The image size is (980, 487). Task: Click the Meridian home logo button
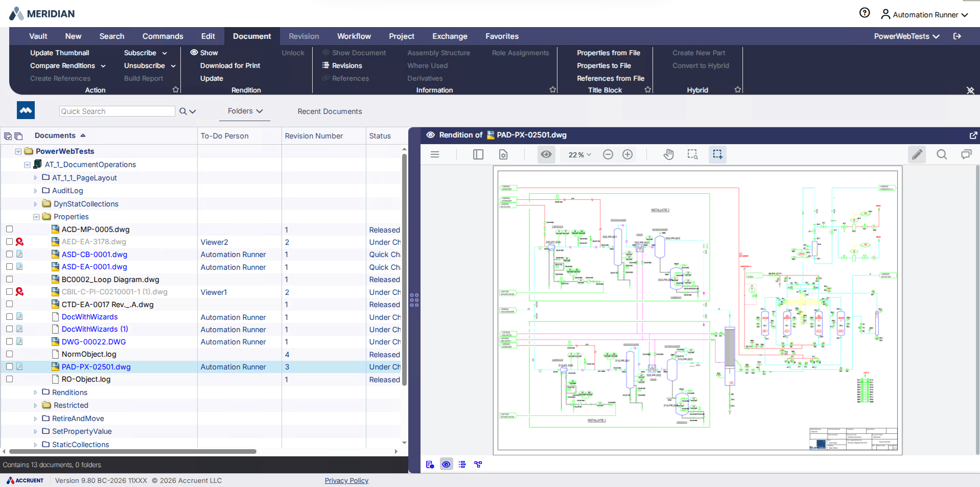26,110
